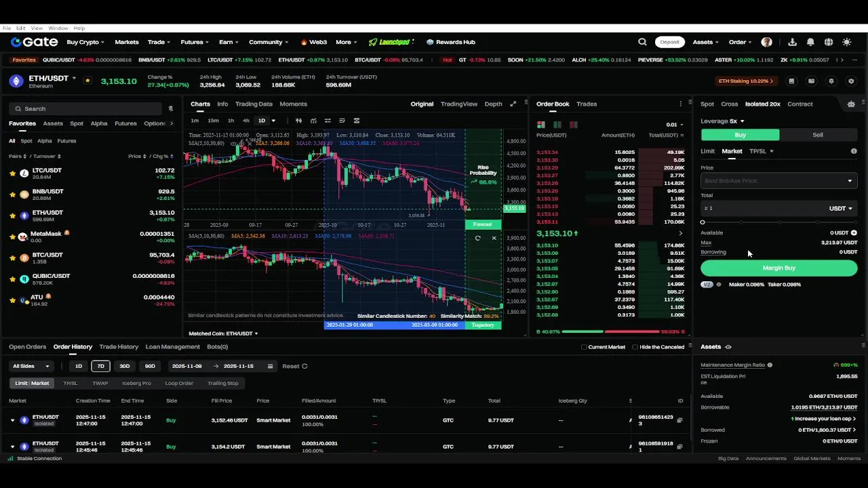Open user profile avatar
This screenshot has height=488, width=868.
(766, 42)
